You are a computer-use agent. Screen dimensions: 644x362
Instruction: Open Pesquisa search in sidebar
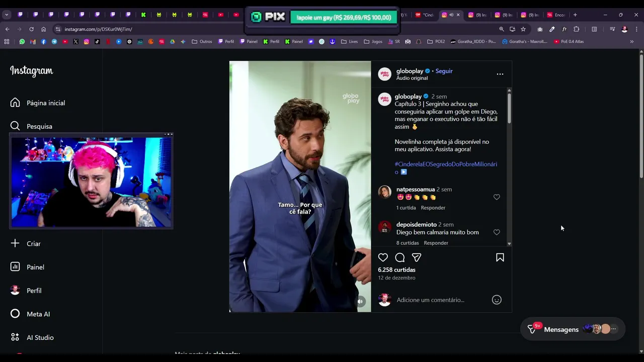(x=31, y=126)
